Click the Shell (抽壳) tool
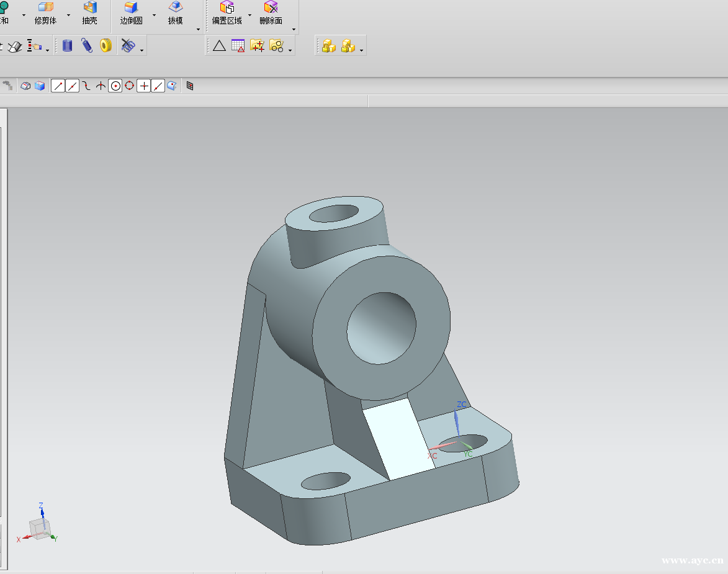 [89, 13]
